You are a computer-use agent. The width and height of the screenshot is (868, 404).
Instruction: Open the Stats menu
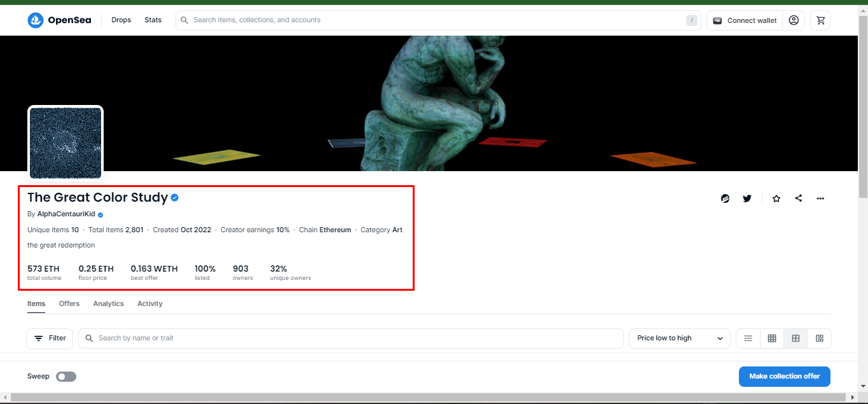point(153,20)
